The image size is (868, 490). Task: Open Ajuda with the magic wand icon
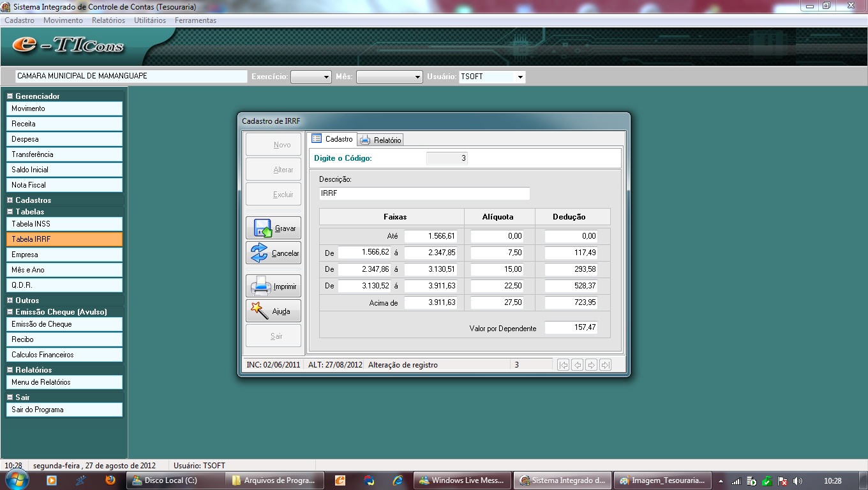click(273, 311)
